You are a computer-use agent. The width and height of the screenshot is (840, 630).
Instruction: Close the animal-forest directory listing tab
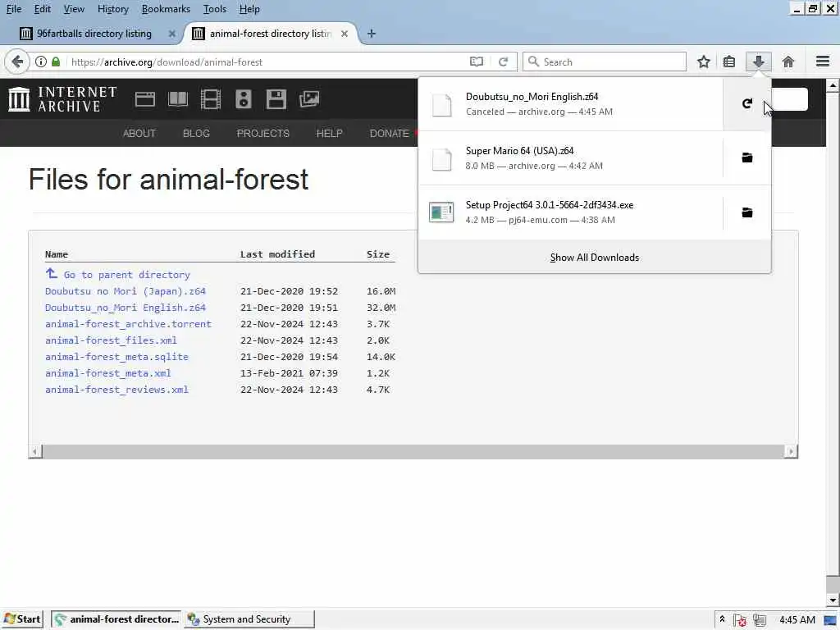point(345,33)
